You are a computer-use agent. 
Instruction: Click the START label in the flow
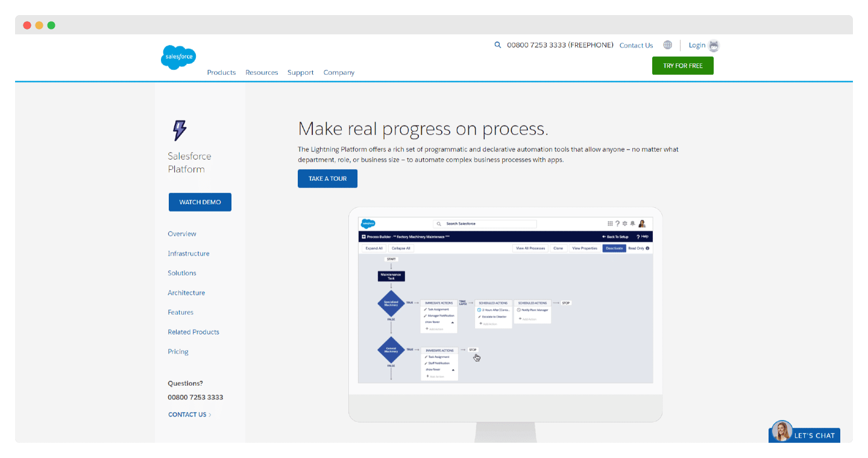pos(391,259)
